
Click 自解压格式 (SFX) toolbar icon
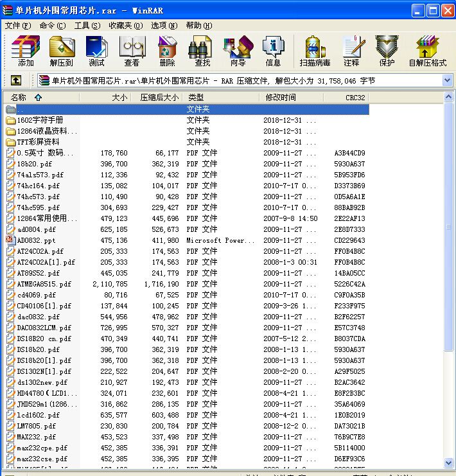click(428, 50)
